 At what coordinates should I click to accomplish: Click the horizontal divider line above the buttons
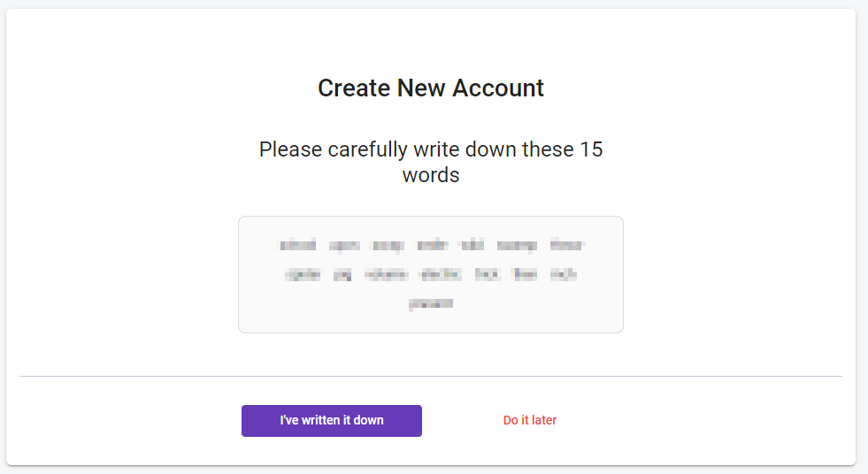pyautogui.click(x=431, y=376)
